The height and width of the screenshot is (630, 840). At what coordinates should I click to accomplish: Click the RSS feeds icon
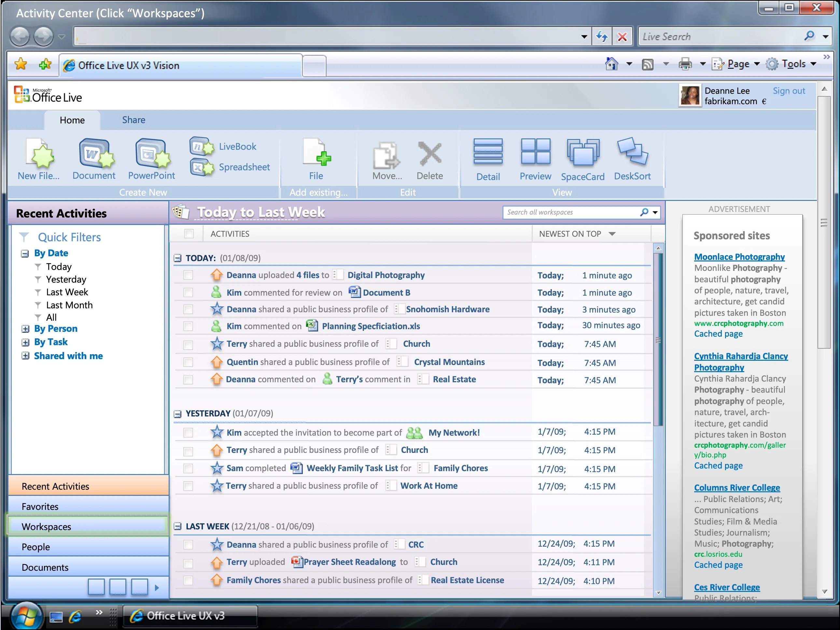[x=648, y=64]
